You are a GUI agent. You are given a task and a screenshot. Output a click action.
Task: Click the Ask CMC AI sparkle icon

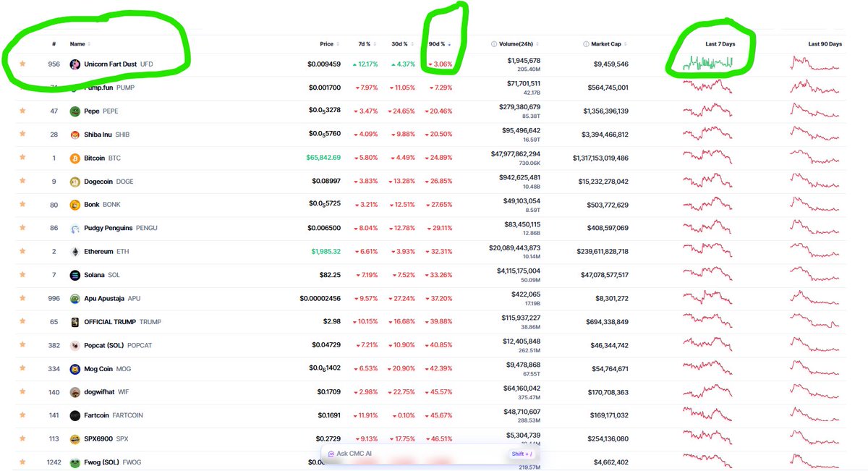(331, 454)
